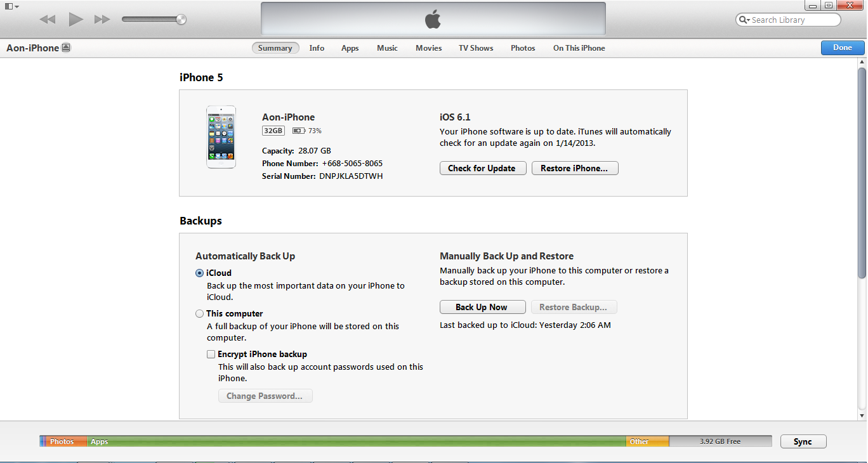Go to the Apps tab
The image size is (868, 463).
pyautogui.click(x=350, y=48)
